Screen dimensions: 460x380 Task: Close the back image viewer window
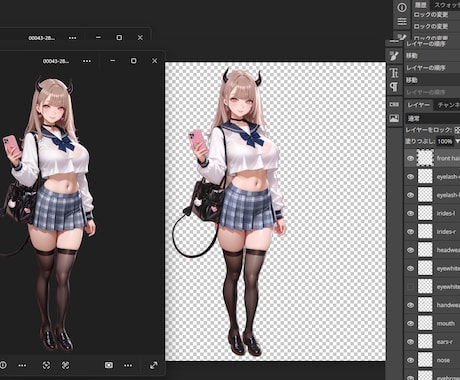click(140, 38)
